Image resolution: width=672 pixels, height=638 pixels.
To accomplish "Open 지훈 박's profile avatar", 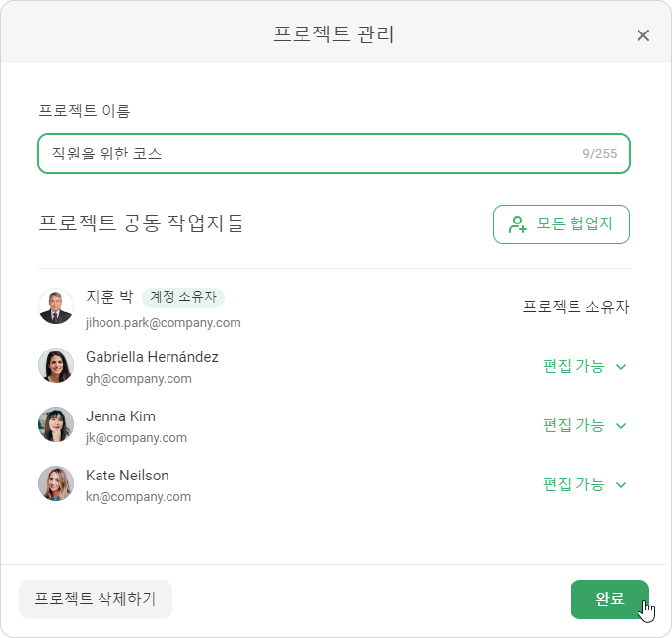I will [56, 306].
